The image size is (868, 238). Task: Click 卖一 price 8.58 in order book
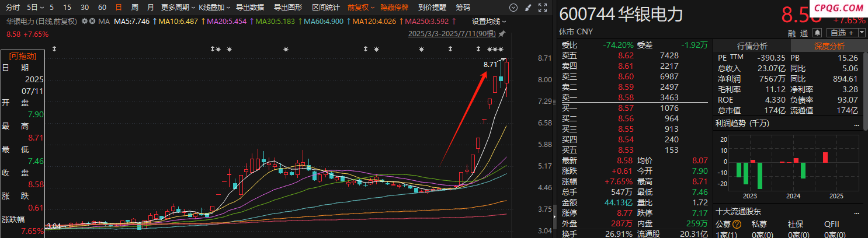(x=626, y=97)
